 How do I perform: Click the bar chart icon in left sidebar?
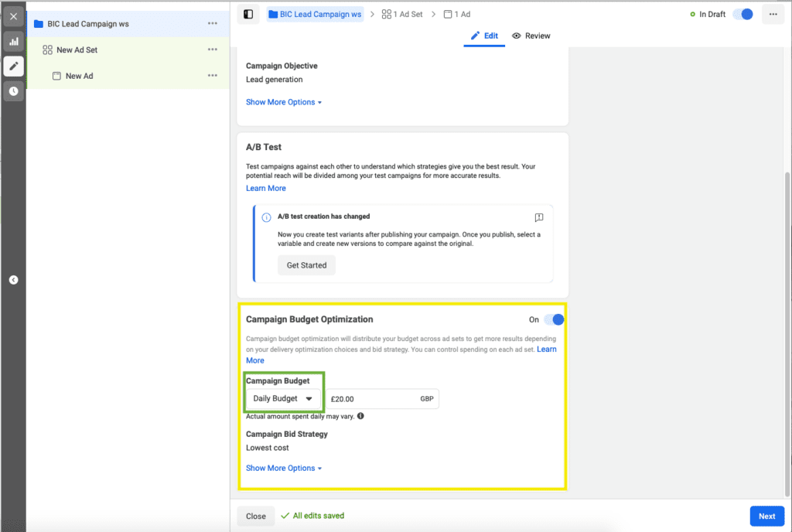pos(13,41)
